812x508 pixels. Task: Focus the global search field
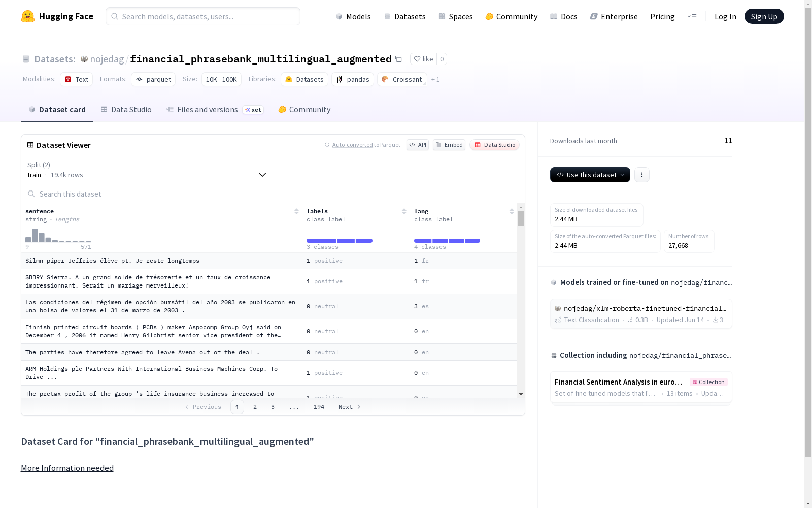pos(203,16)
